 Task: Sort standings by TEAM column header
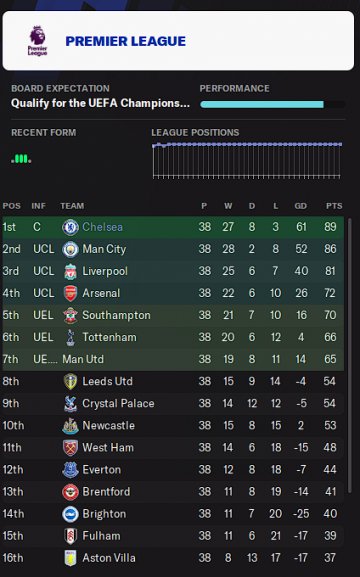pyautogui.click(x=72, y=206)
